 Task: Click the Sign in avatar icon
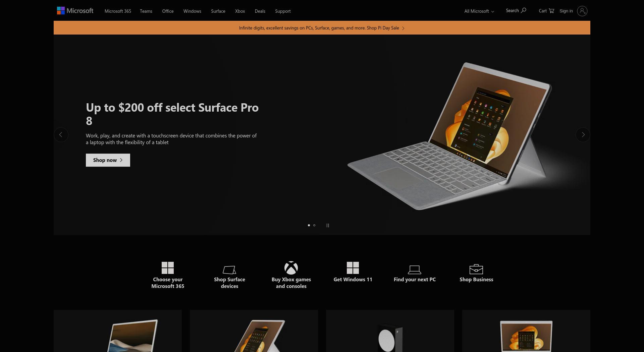pyautogui.click(x=582, y=11)
